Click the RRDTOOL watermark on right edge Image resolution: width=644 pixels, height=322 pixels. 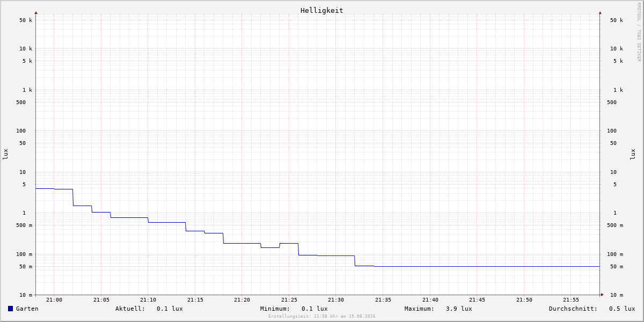[x=639, y=32]
